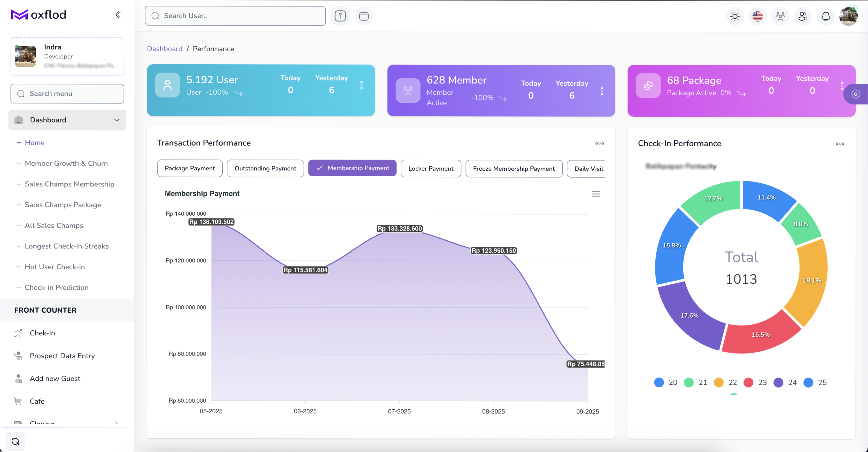Select the Locker Payment tab

[430, 168]
